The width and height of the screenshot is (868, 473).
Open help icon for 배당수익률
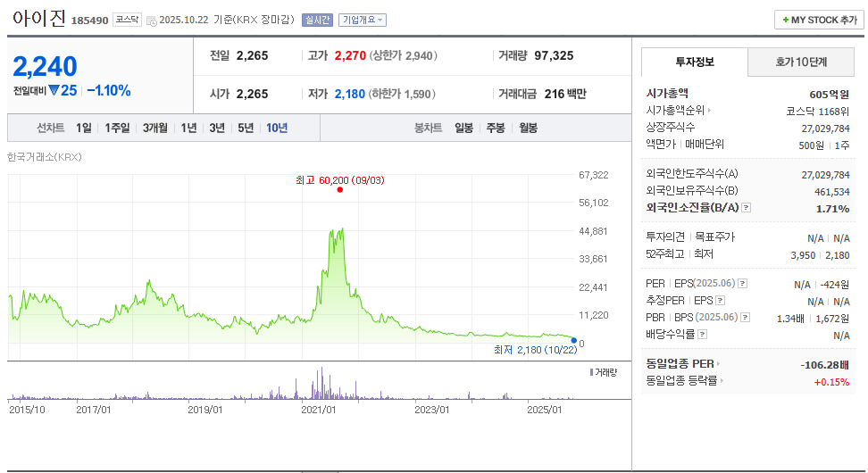tap(703, 335)
